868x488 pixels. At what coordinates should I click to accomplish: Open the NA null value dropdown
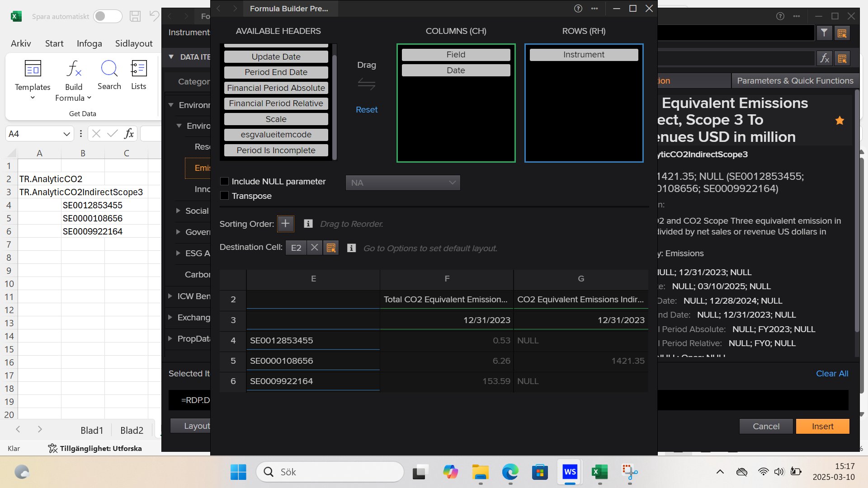point(402,183)
